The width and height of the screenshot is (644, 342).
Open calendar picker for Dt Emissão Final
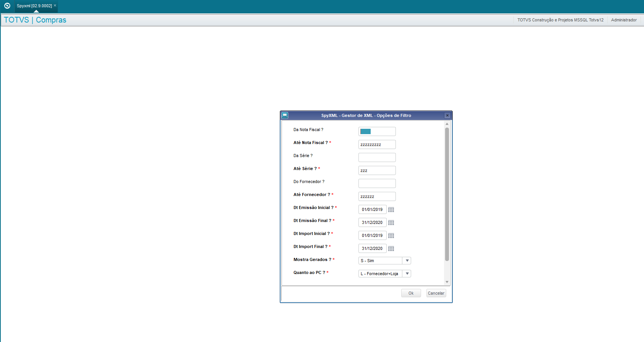pyautogui.click(x=391, y=223)
